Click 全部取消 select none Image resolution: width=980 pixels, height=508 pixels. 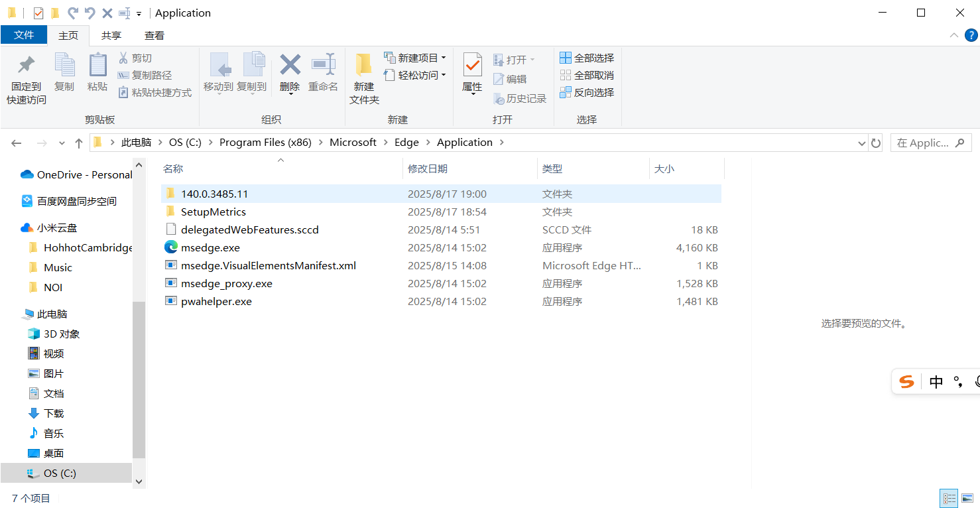(x=587, y=76)
